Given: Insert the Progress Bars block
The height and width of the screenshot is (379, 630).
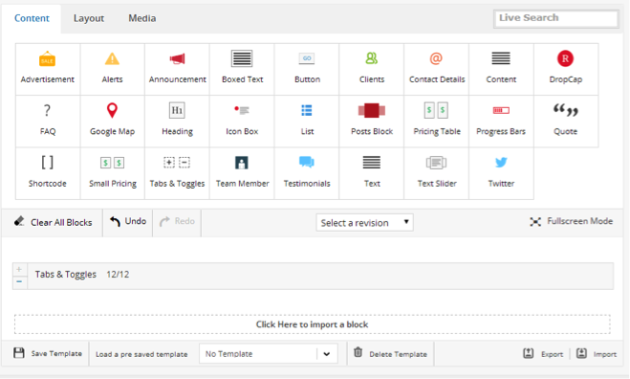Looking at the screenshot, I should coord(501,121).
